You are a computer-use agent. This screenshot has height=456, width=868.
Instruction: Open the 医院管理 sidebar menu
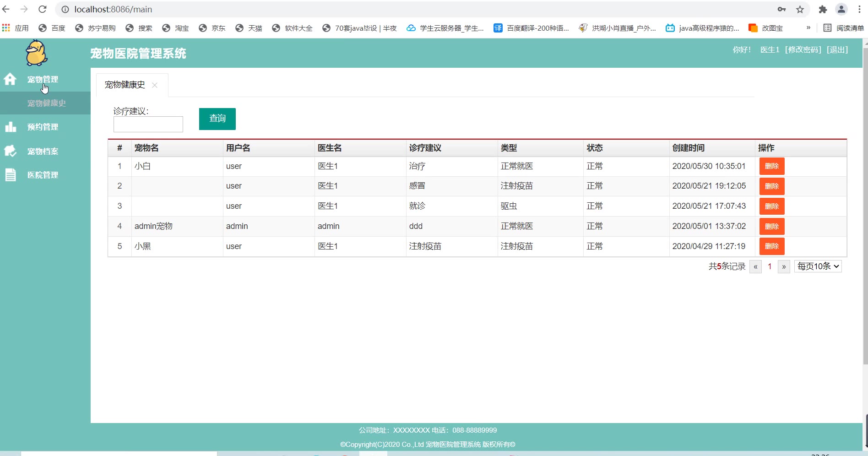(x=43, y=175)
